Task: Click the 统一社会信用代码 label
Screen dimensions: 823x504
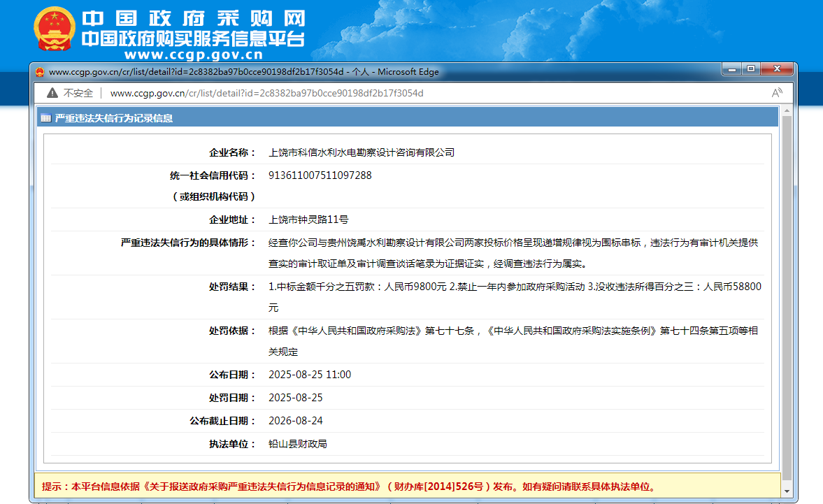Action: click(x=213, y=175)
